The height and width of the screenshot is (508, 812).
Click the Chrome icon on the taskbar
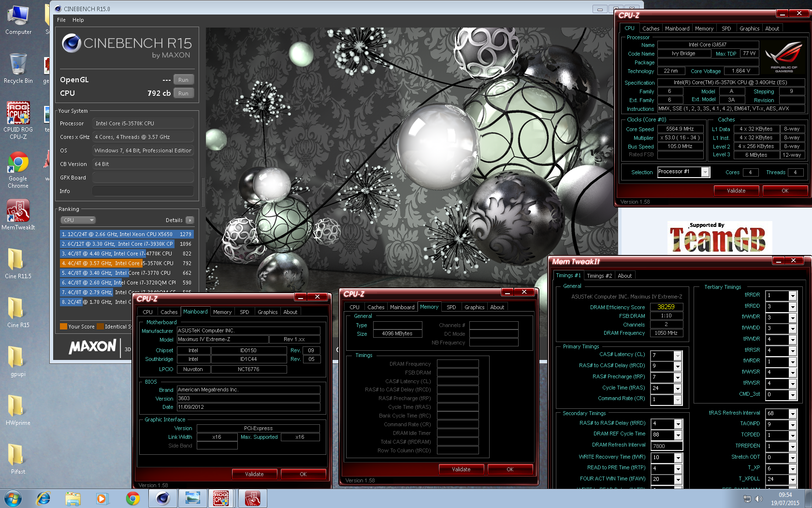pyautogui.click(x=133, y=498)
